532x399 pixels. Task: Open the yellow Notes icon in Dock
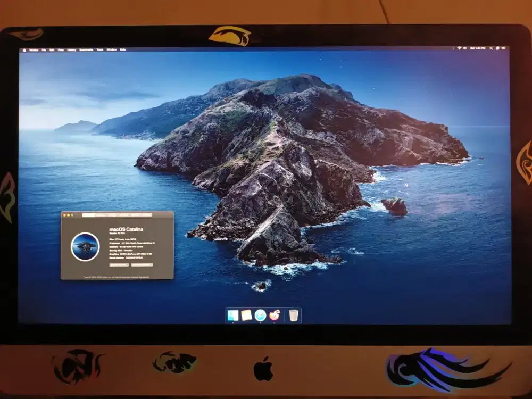[x=247, y=315]
